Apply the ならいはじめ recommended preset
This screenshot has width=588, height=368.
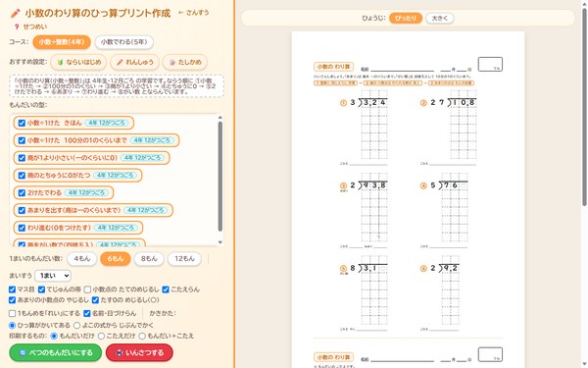tap(78, 63)
